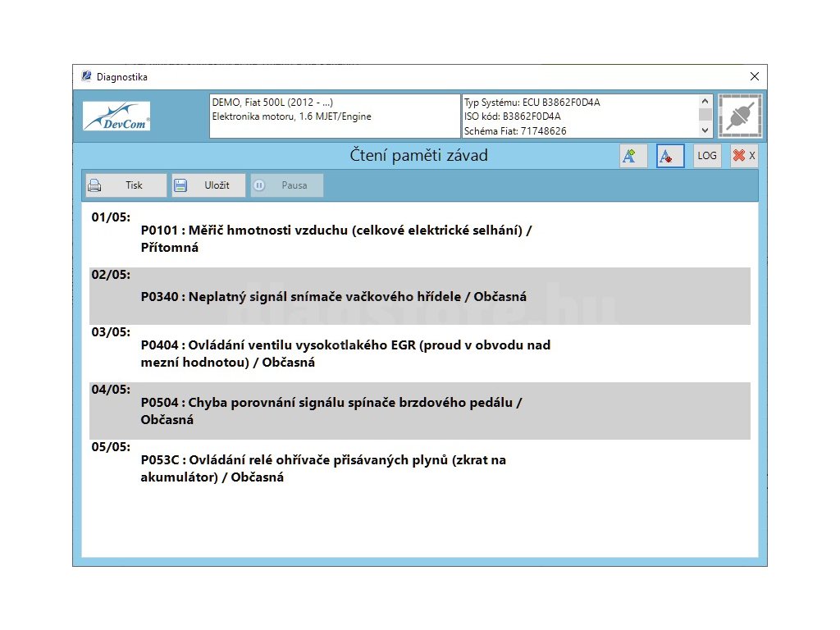Click Schéma Fiat: 71748626 line
Viewport: 840px width, 630px height.
click(515, 131)
